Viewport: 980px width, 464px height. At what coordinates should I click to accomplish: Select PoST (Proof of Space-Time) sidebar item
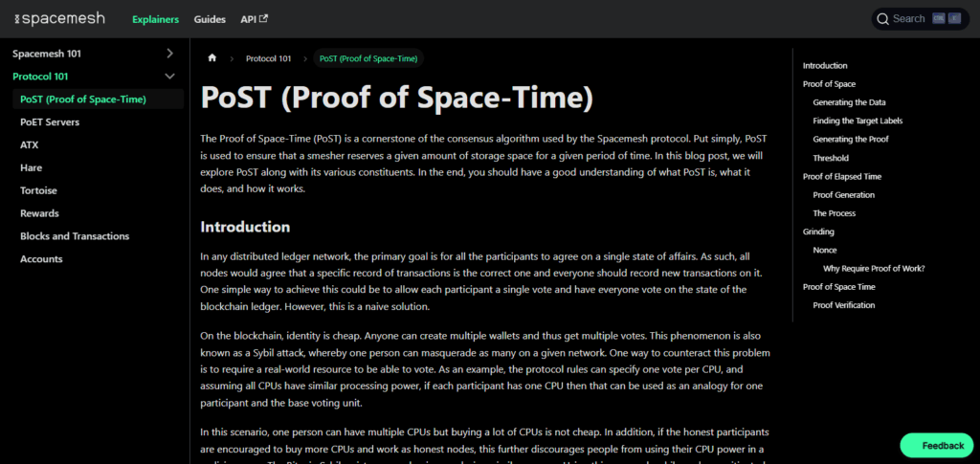tap(99, 99)
